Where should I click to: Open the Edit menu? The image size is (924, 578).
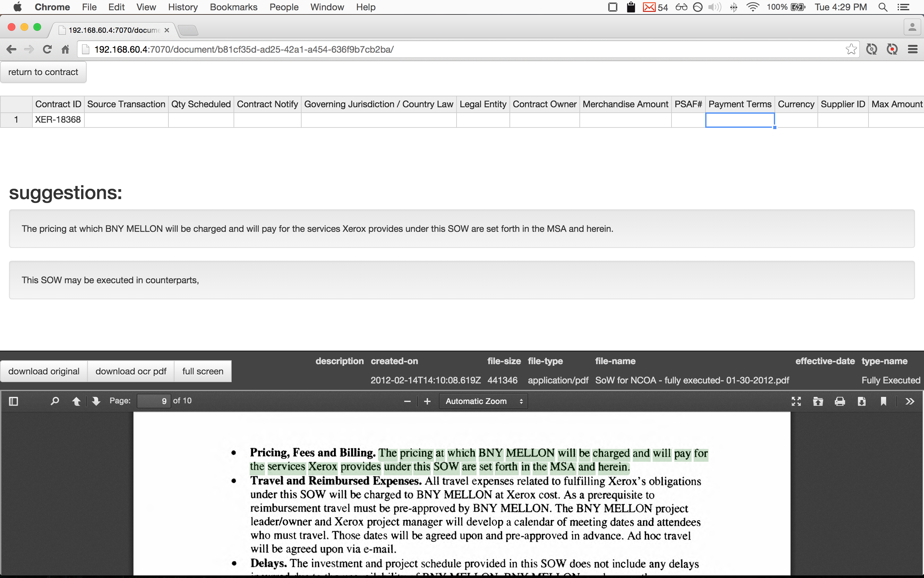pyautogui.click(x=116, y=7)
